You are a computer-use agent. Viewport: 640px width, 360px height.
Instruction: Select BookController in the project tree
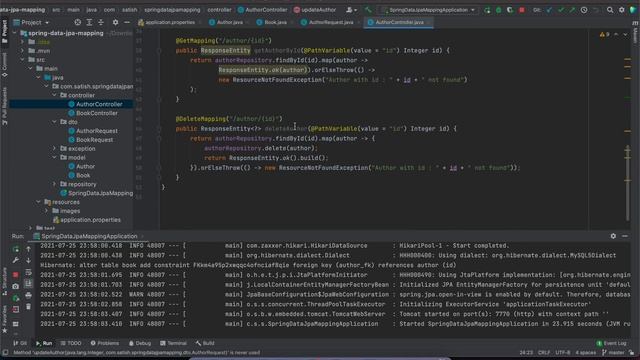point(93,113)
